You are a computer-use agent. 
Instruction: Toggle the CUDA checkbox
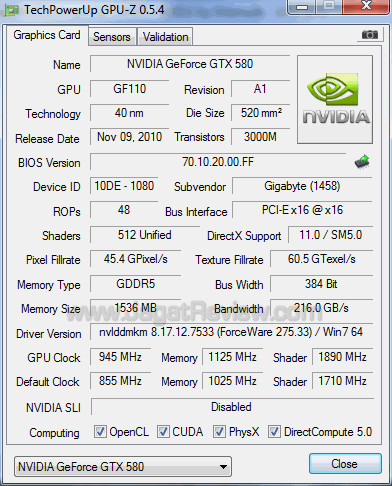163,432
